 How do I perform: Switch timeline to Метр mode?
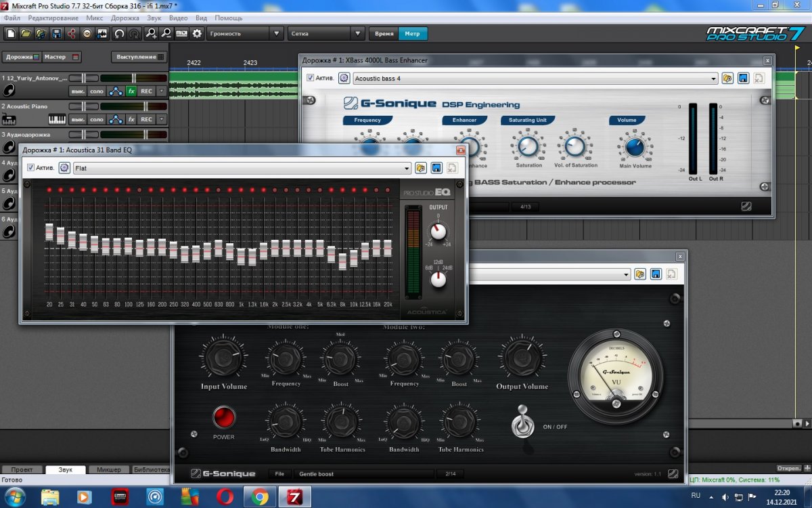pyautogui.click(x=413, y=33)
